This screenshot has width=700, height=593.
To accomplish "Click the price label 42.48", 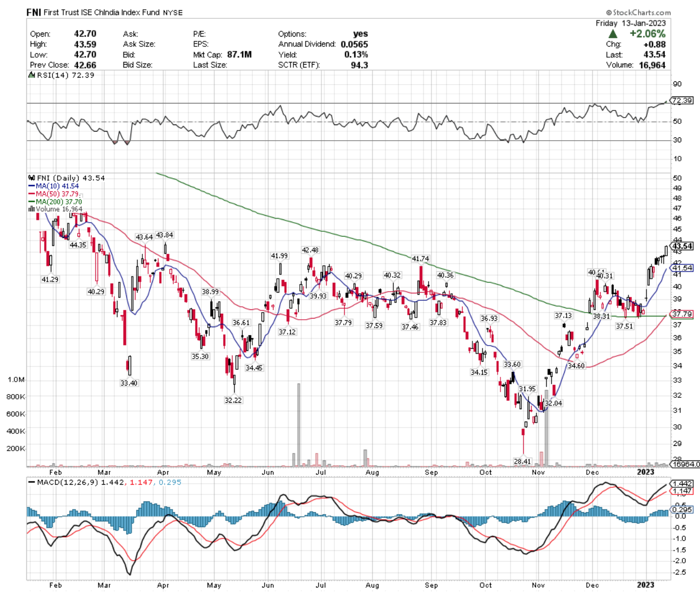I will click(x=310, y=250).
